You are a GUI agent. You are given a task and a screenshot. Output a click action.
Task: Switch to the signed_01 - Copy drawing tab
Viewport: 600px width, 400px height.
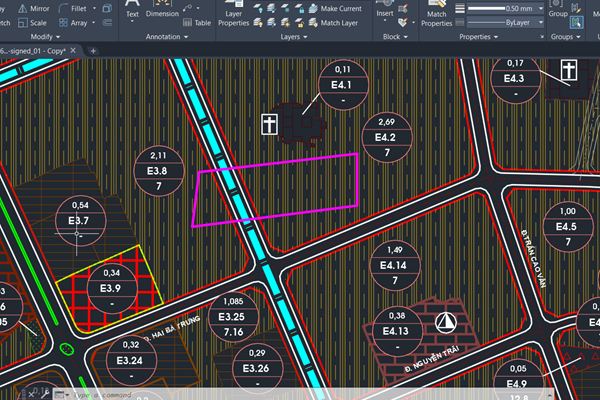coord(33,51)
